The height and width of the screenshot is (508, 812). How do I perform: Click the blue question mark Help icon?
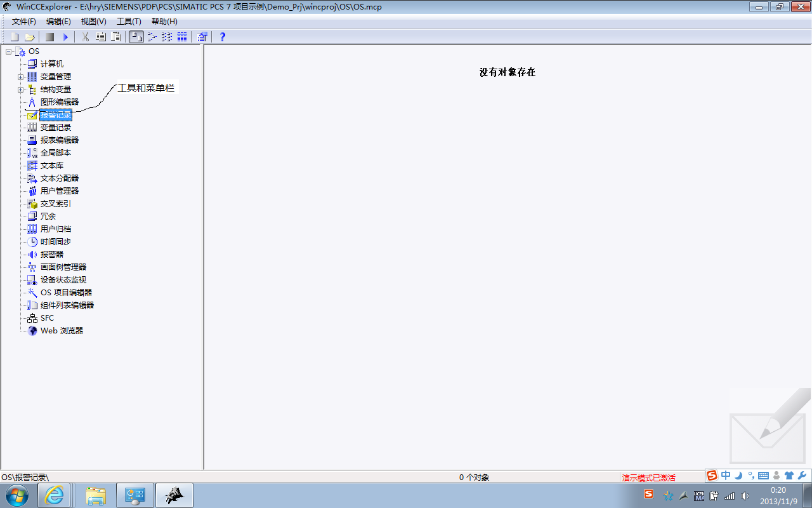tap(223, 37)
